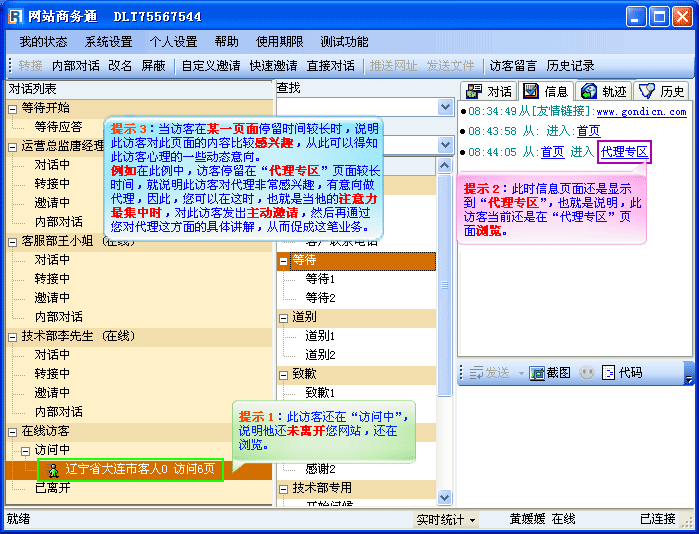Click the 访客留言 toolbar button
This screenshot has width=699, height=534.
tap(513, 66)
